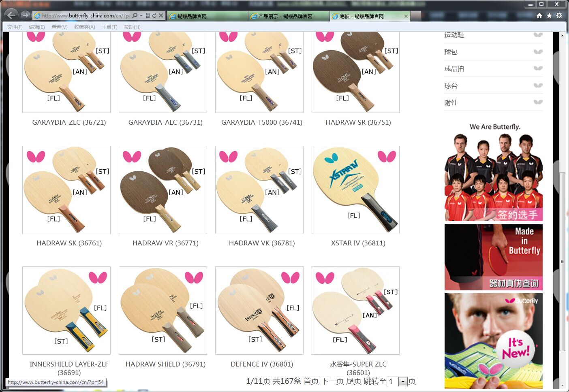Click the HADRAW VK (36781) product title
Viewport: 569px width, 392px height.
pos(262,243)
